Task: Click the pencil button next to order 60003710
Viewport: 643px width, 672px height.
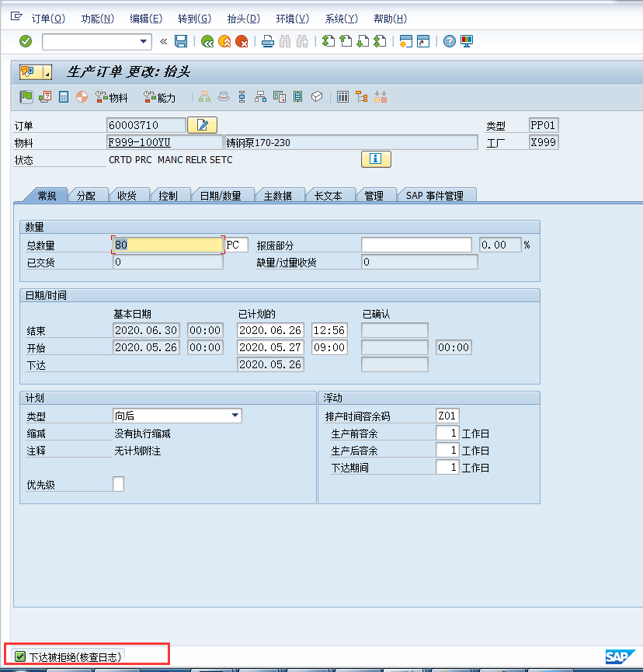Action: click(x=203, y=124)
